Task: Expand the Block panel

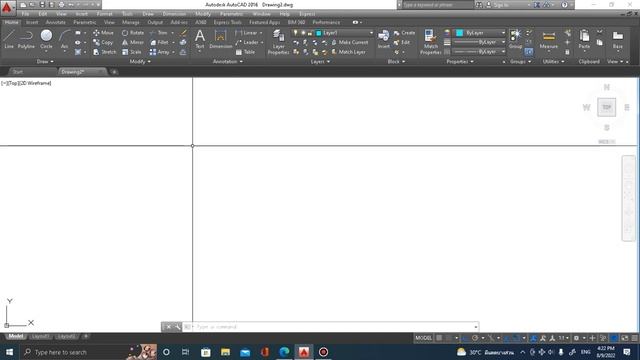Action: [396, 62]
